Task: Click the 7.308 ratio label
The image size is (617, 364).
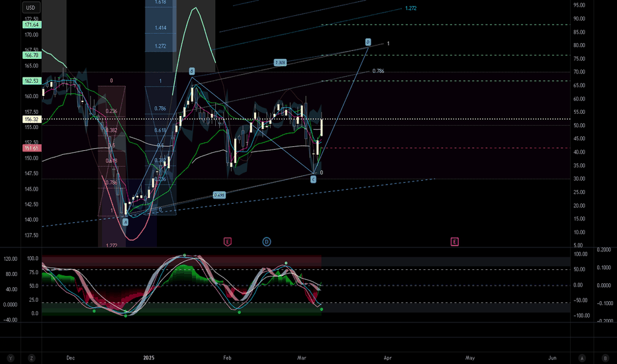Action: click(280, 63)
